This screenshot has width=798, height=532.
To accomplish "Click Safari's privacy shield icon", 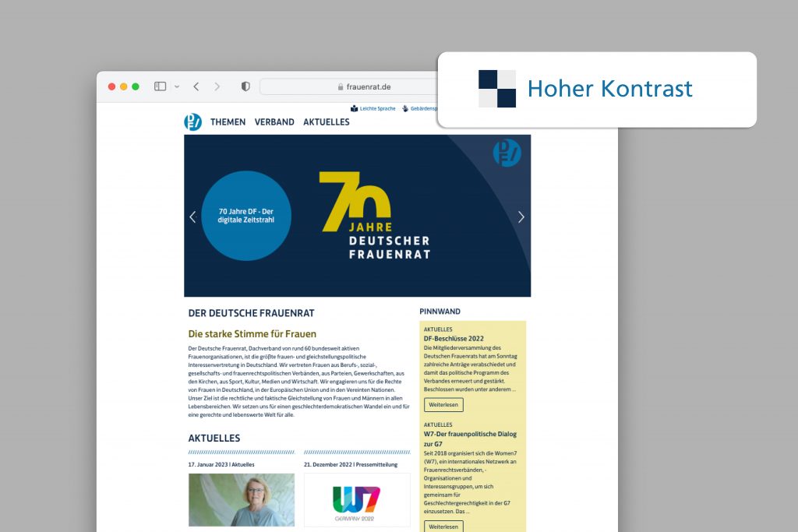I will pos(245,86).
